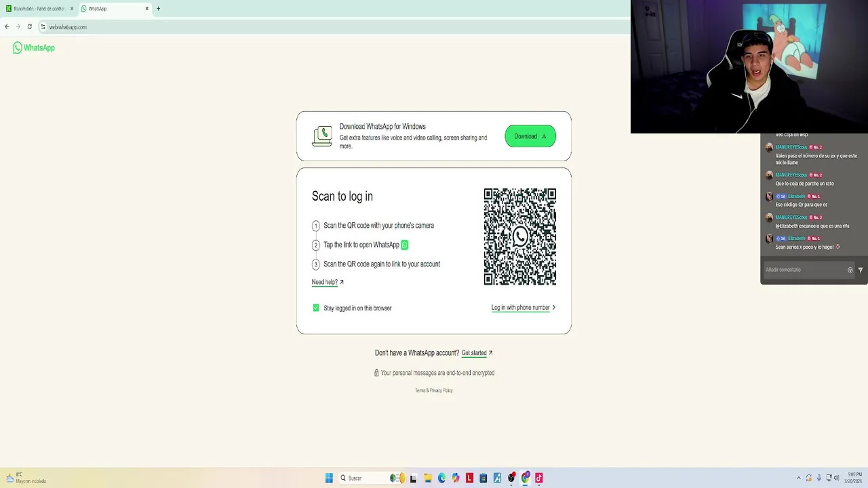Switch to the Transmisión panel de control tab
Viewport: 868px width, 488px height.
[39, 9]
